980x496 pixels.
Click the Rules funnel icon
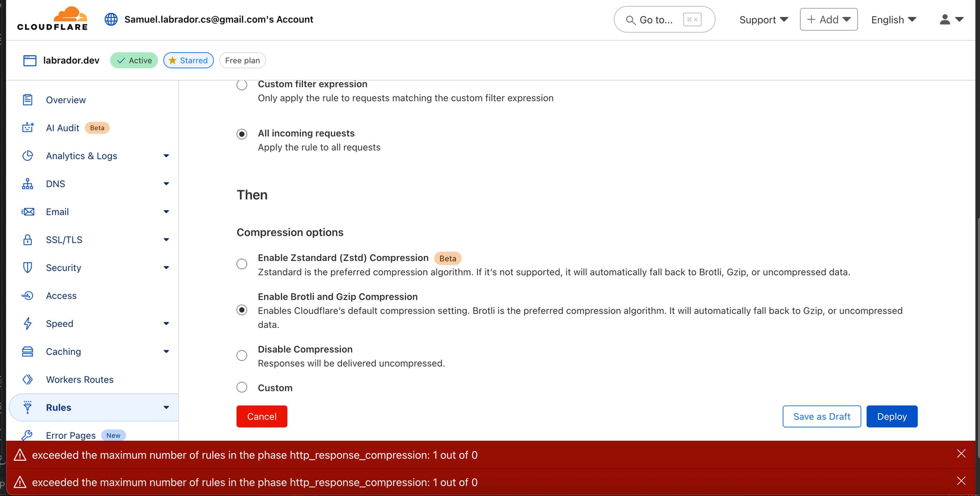pyautogui.click(x=28, y=407)
